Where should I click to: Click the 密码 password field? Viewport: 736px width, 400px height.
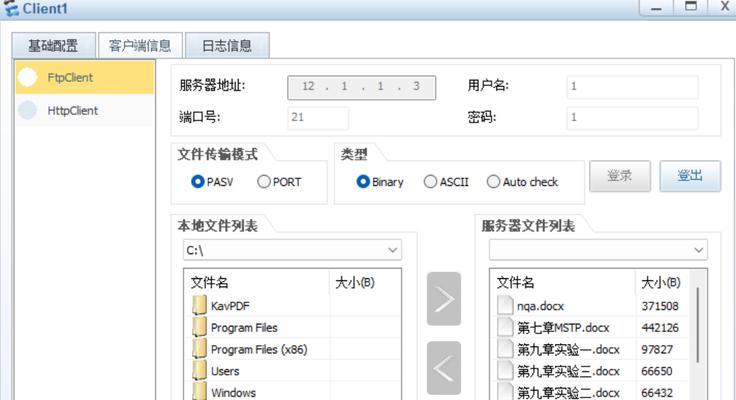(x=632, y=118)
